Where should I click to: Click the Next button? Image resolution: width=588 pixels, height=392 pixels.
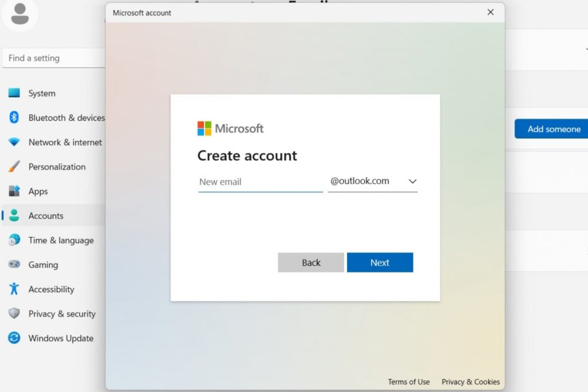[x=380, y=262]
